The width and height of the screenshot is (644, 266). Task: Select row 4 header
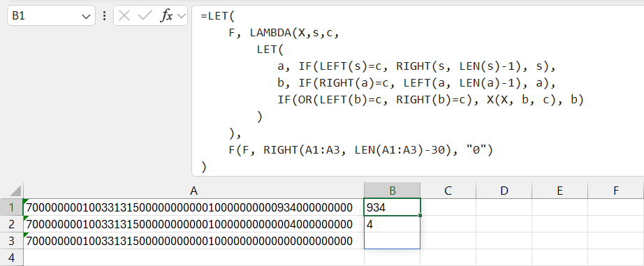coord(11,258)
